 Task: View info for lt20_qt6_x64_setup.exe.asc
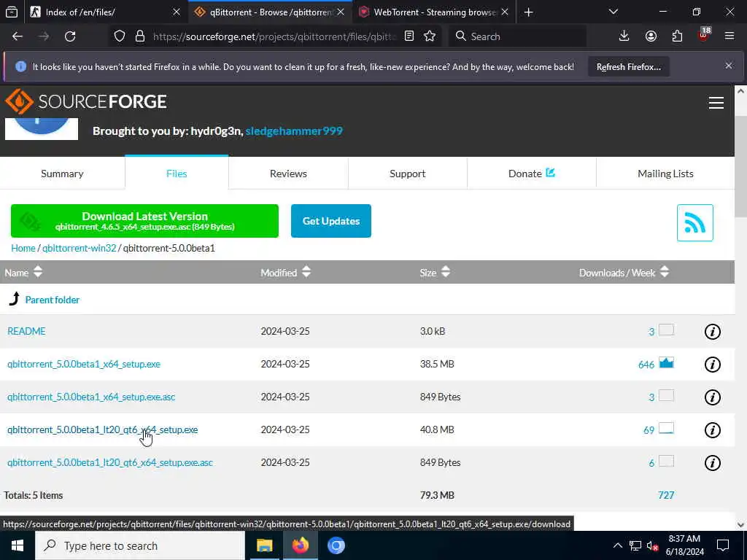(712, 463)
